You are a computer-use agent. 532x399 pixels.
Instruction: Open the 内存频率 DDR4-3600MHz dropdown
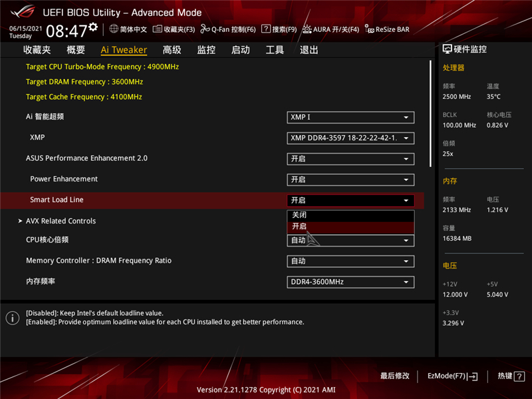[350, 282]
